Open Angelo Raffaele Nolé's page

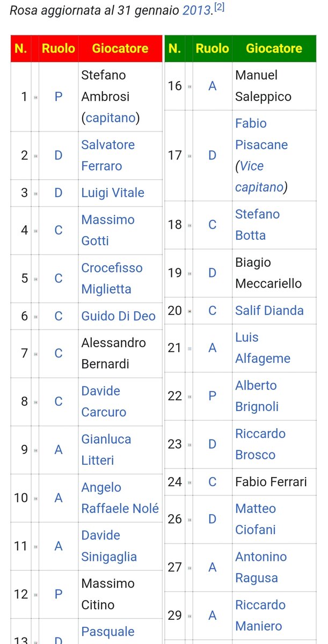120,498
